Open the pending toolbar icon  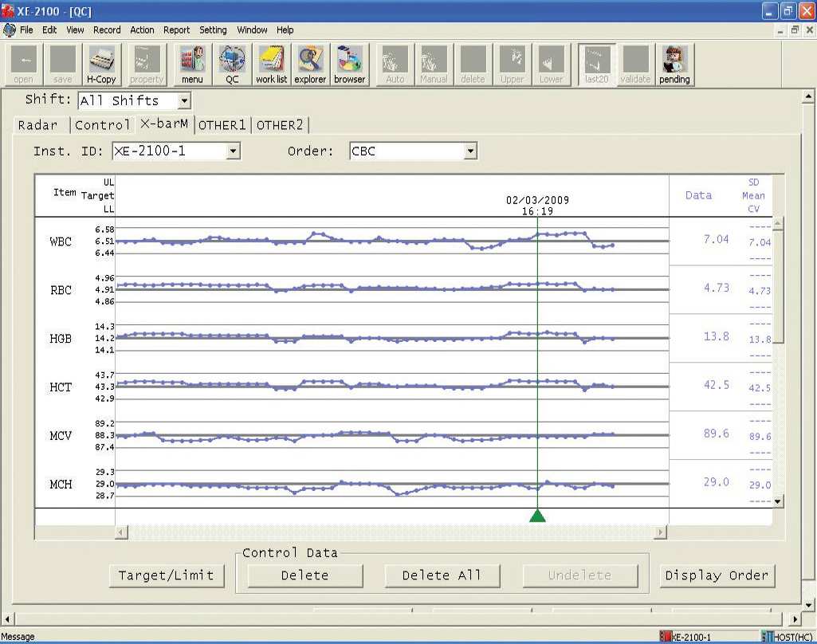point(675,65)
